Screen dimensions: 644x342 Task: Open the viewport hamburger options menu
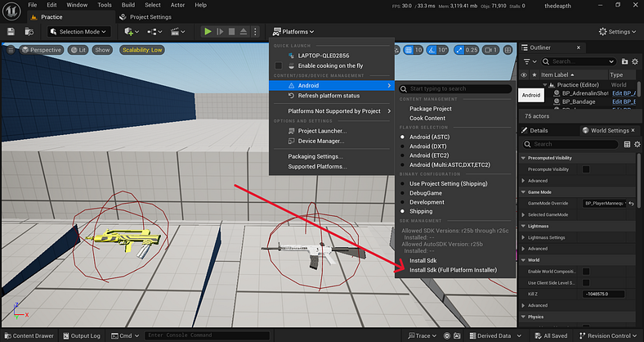click(x=11, y=50)
